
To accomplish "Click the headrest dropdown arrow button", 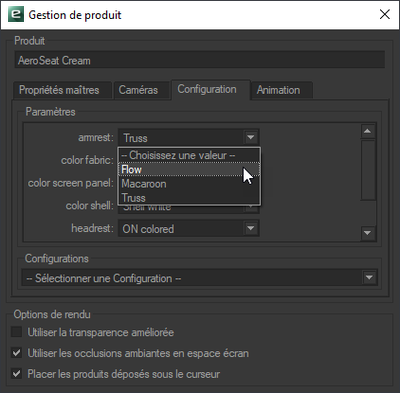I will tap(251, 228).
